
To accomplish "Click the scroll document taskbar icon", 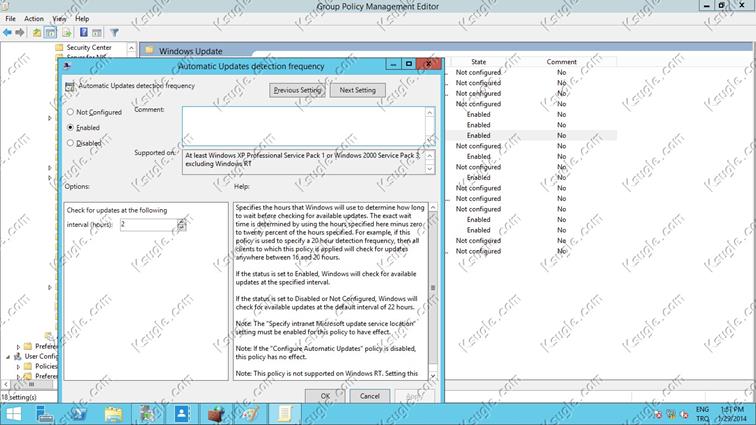I will pyautogui.click(x=284, y=414).
